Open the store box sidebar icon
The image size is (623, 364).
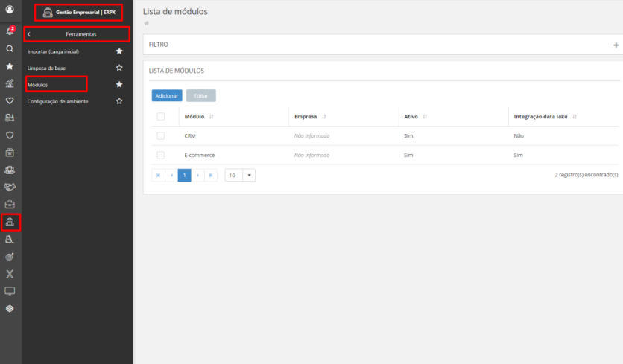[x=10, y=153]
